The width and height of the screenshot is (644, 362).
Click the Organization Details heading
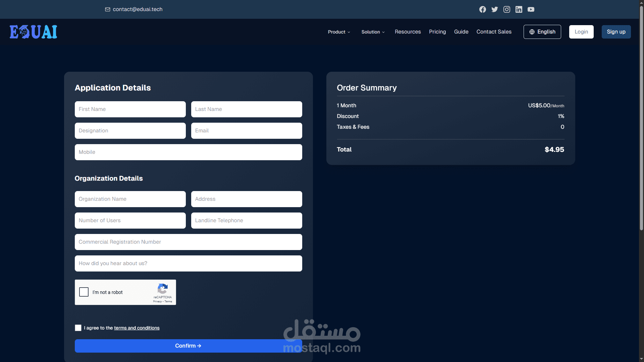tap(109, 178)
